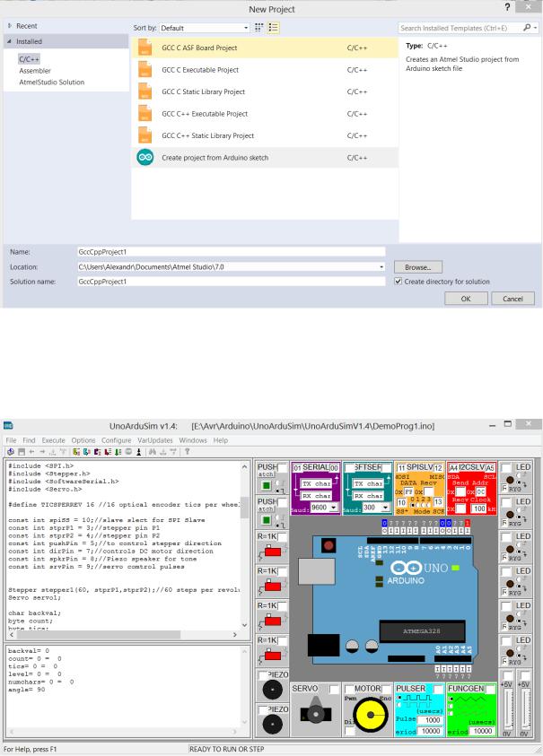
Task: Open the Configure menu
Action: (117, 440)
